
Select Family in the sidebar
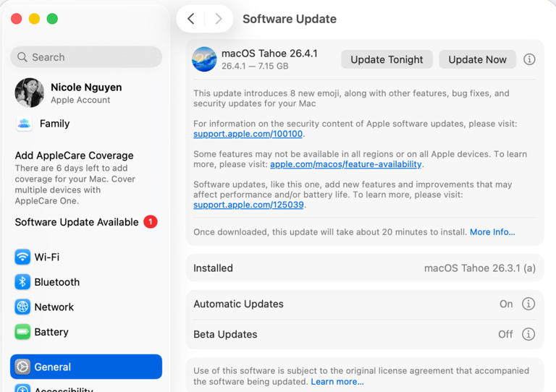86,124
